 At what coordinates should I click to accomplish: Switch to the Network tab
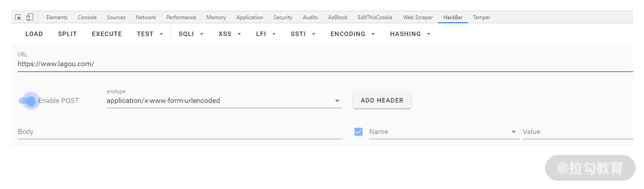click(146, 17)
